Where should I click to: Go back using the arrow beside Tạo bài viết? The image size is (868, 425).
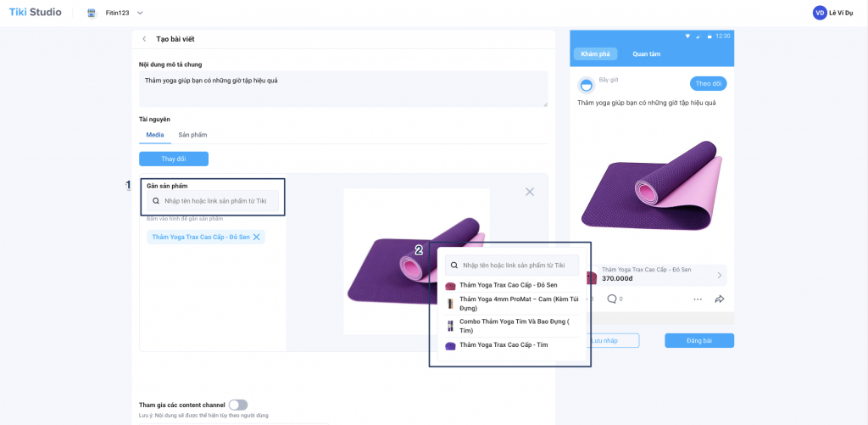[x=144, y=39]
